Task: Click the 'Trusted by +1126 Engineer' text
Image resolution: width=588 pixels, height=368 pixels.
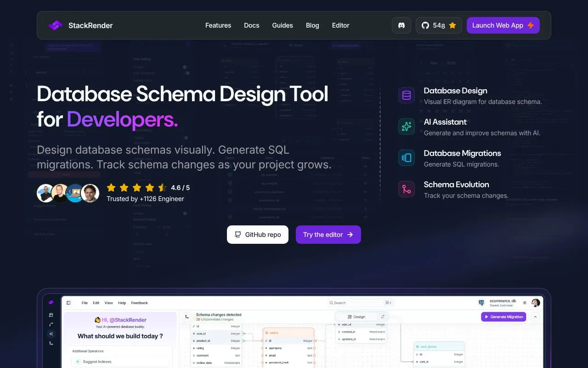Action: [145, 199]
